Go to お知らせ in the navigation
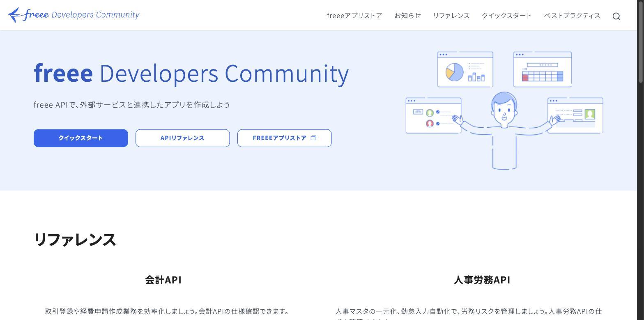Screen dimensions: 644x320 (x=407, y=16)
